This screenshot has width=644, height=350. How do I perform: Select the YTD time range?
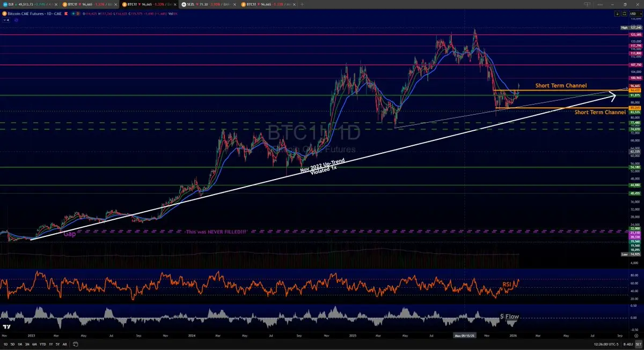click(42, 344)
